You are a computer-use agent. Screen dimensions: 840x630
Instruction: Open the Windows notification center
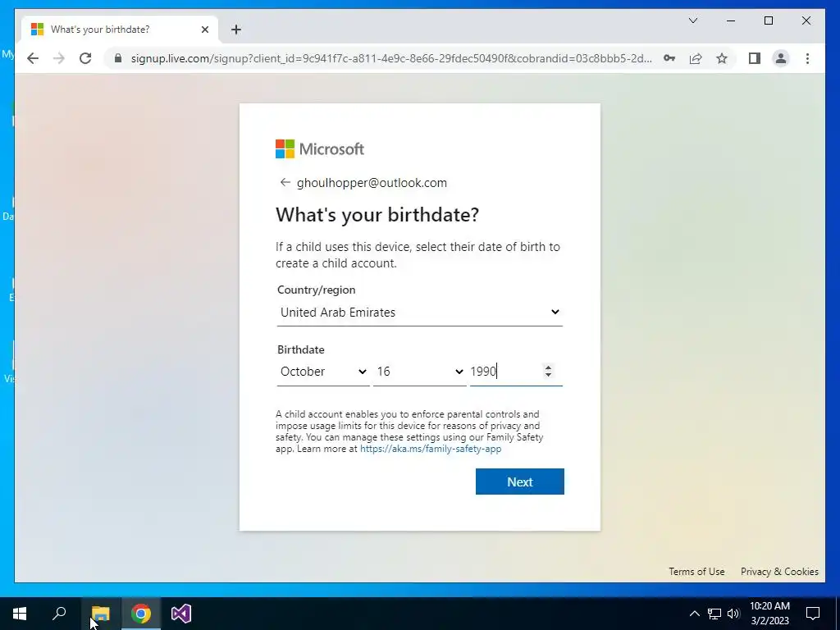tap(813, 614)
